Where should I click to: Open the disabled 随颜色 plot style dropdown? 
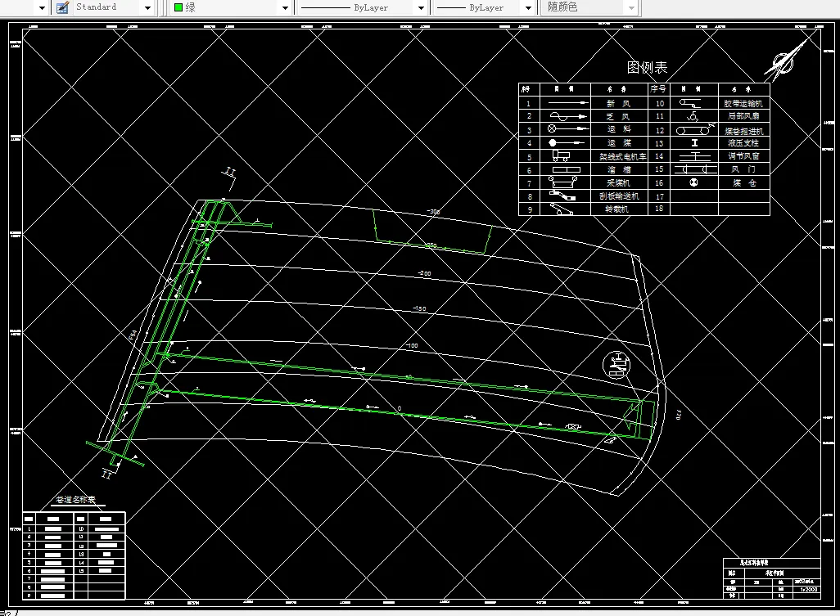(631, 7)
